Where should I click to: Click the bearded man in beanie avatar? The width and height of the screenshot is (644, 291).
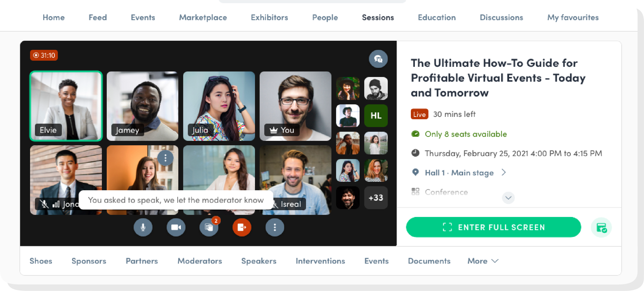376,88
